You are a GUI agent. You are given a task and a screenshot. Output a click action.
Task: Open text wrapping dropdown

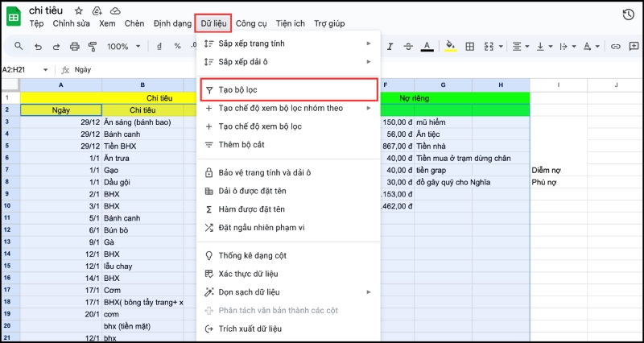click(568, 47)
